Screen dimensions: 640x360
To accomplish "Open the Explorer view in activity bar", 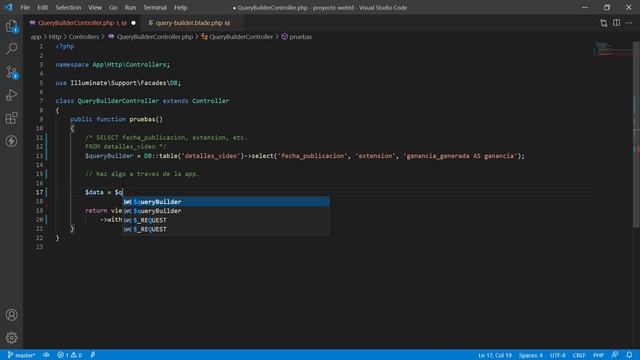I will pyautogui.click(x=11, y=26).
